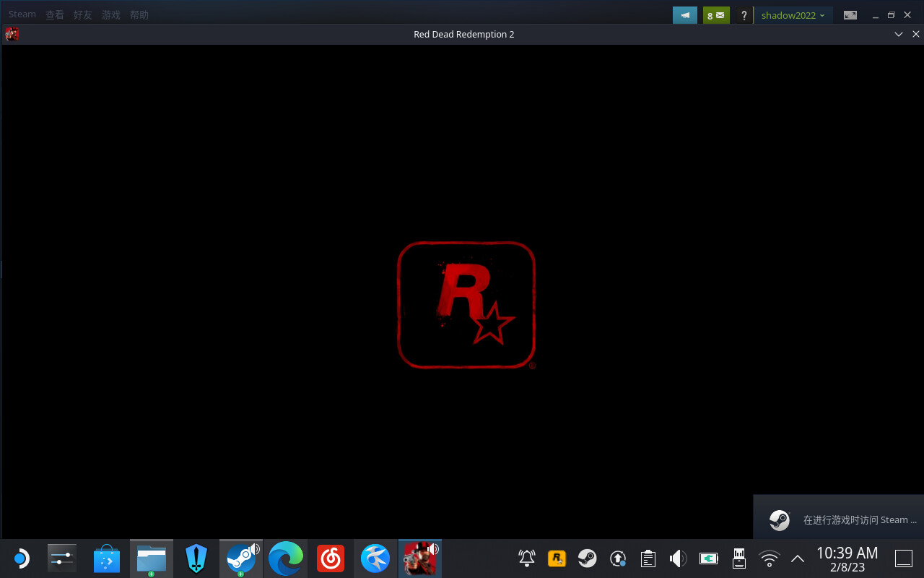The width and height of the screenshot is (924, 578).
Task: Click the Rockstar Games logo
Action: pos(466,305)
